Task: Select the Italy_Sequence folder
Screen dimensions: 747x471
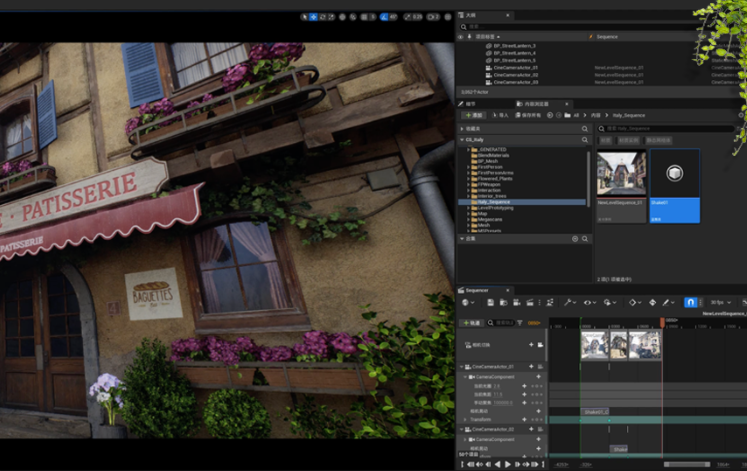Action: (x=522, y=202)
